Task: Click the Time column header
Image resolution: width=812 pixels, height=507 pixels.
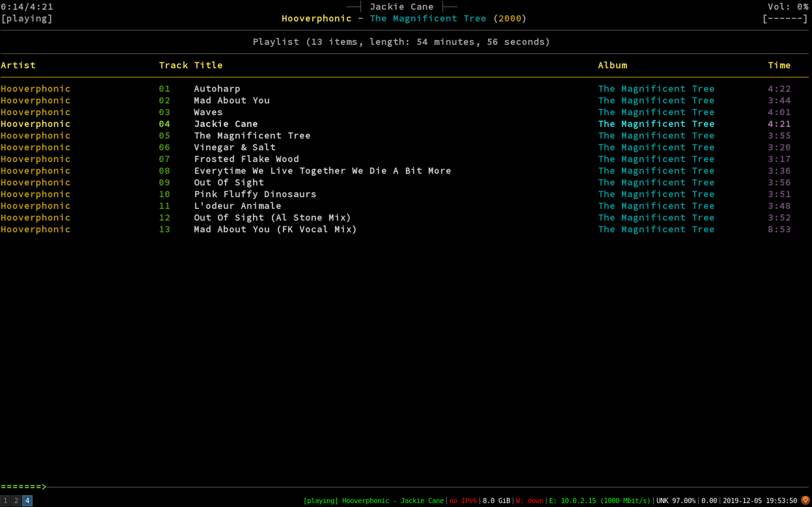Action: 779,65
